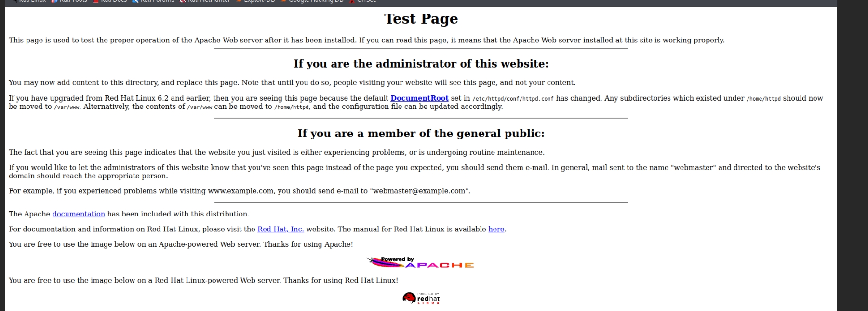The image size is (868, 311).
Task: Click the Test Page heading
Action: 421,19
